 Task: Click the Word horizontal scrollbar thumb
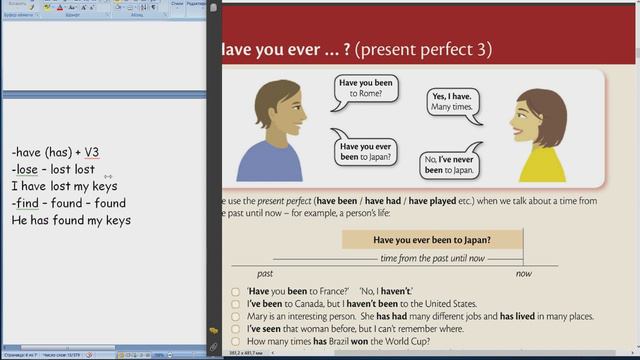68,348
